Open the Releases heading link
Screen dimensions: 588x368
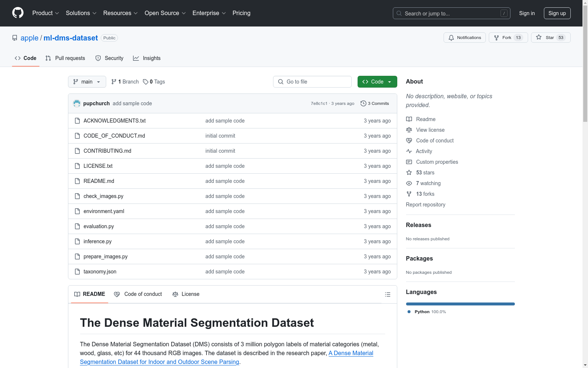pyautogui.click(x=419, y=225)
